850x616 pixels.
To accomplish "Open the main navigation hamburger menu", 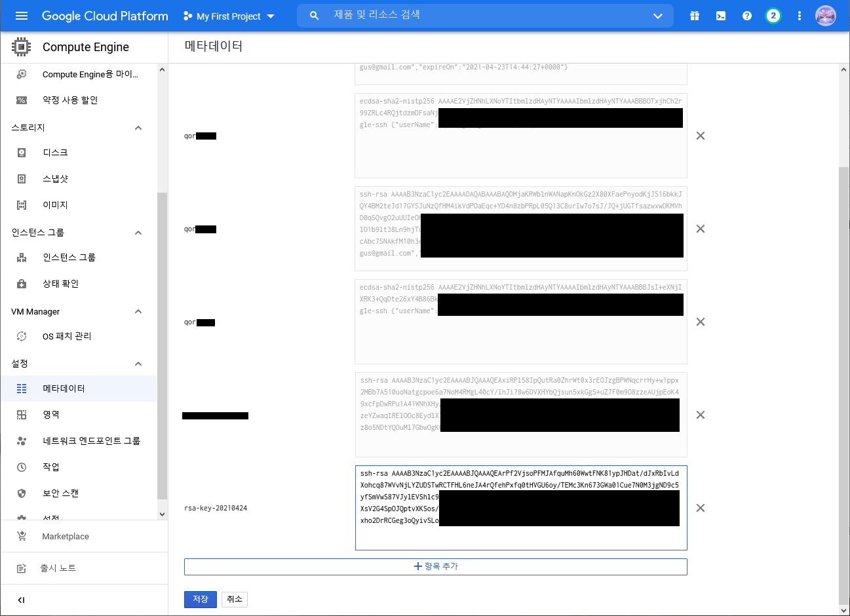I will (22, 16).
